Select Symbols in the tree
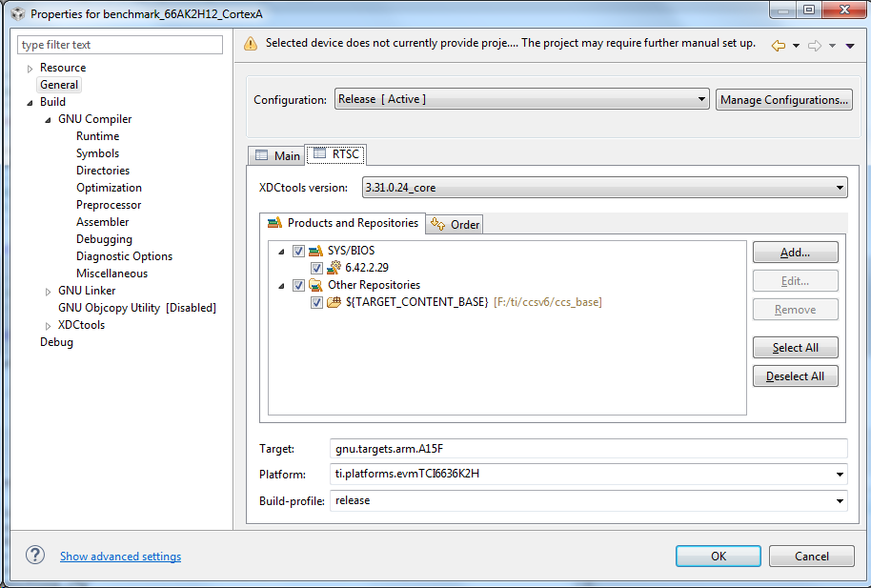Image resolution: width=871 pixels, height=588 pixels. click(x=98, y=153)
